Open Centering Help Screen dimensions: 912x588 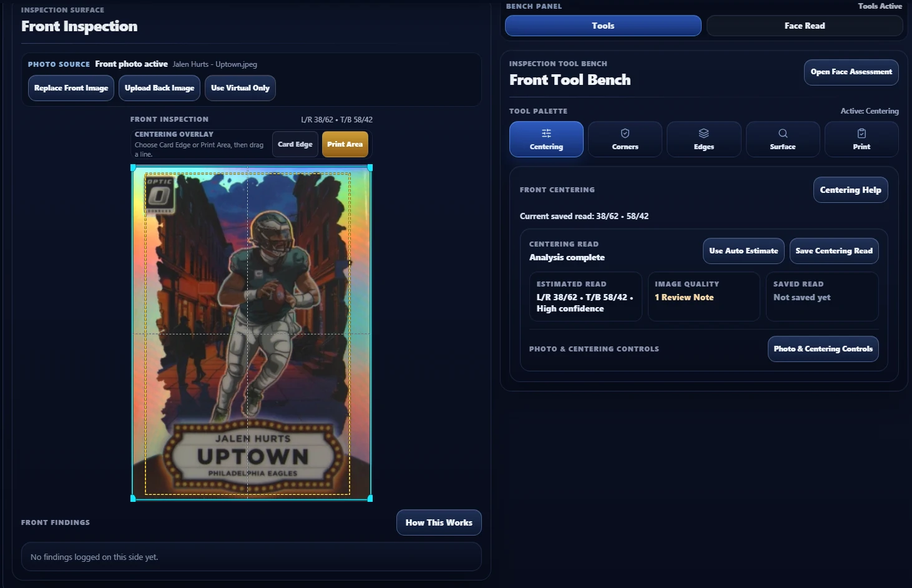[x=851, y=190]
